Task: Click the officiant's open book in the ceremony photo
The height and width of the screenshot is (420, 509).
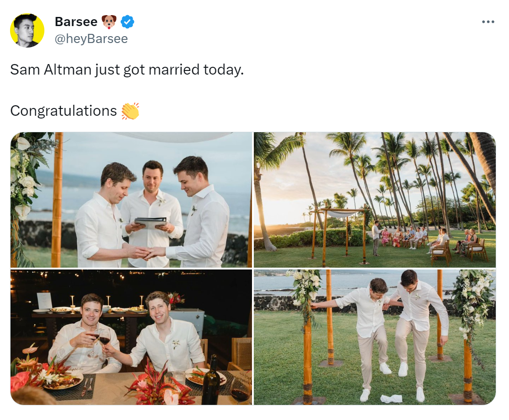Action: click(x=150, y=222)
